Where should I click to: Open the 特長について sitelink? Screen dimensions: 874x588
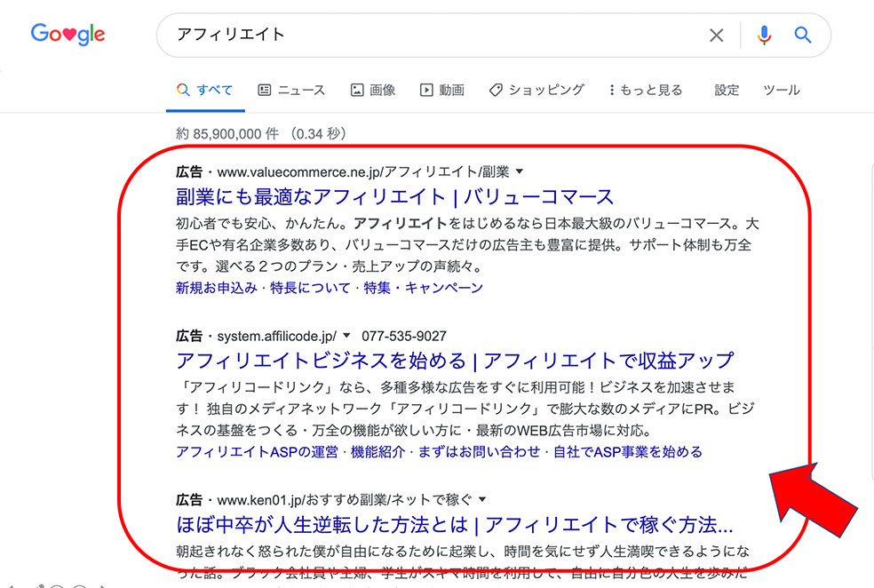(x=310, y=288)
